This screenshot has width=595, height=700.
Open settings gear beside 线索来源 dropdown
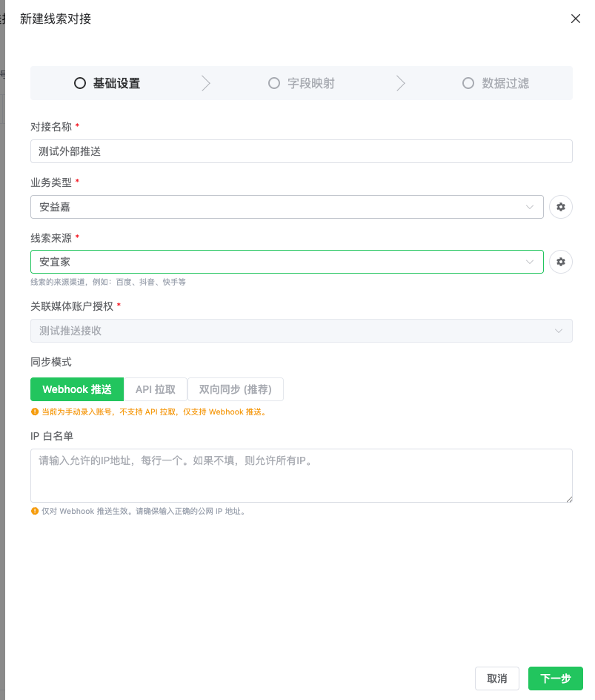(561, 262)
